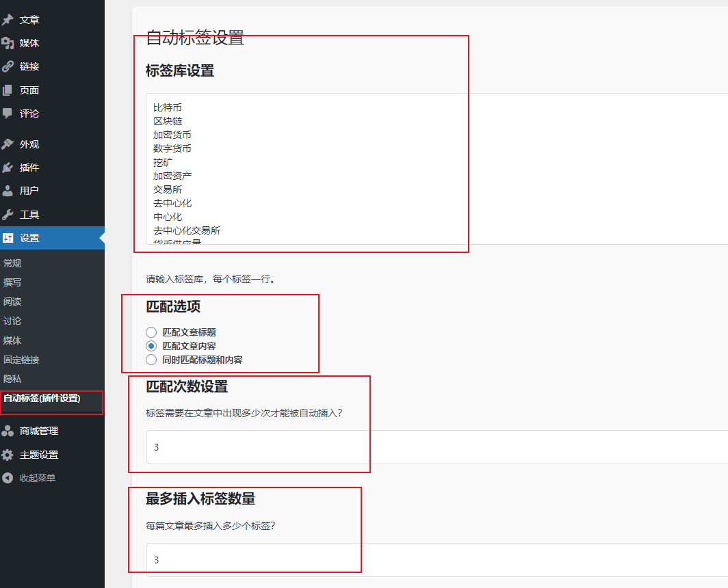
Task: Click the 常规 settings submenu link
Action: pyautogui.click(x=12, y=263)
